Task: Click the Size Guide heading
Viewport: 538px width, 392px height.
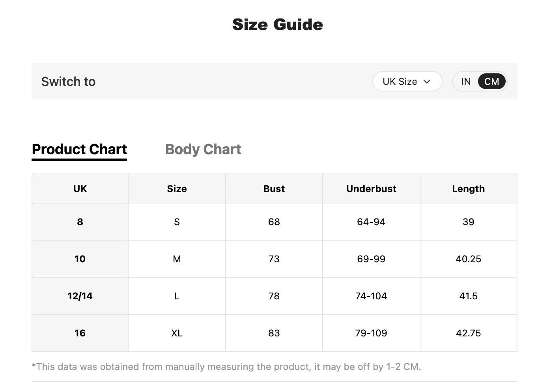Action: [x=278, y=24]
